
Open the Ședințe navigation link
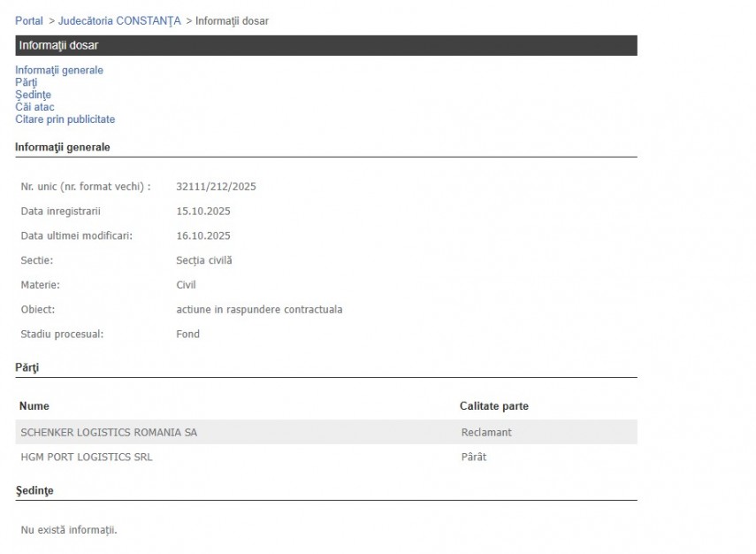coord(33,95)
